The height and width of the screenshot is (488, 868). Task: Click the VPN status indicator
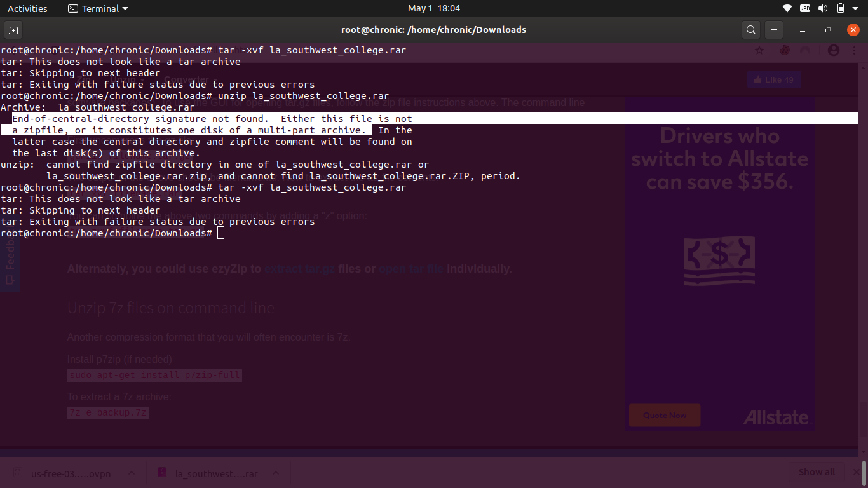(805, 8)
